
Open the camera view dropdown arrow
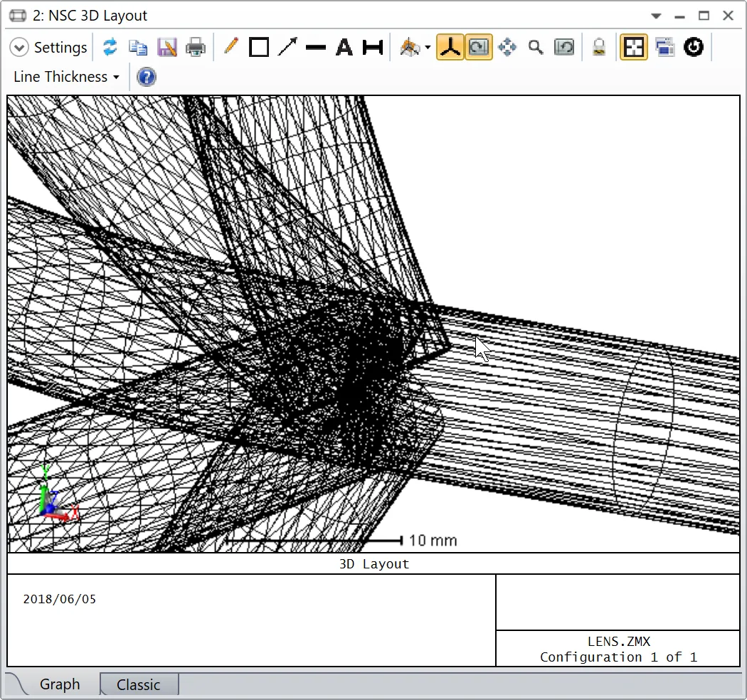point(428,47)
